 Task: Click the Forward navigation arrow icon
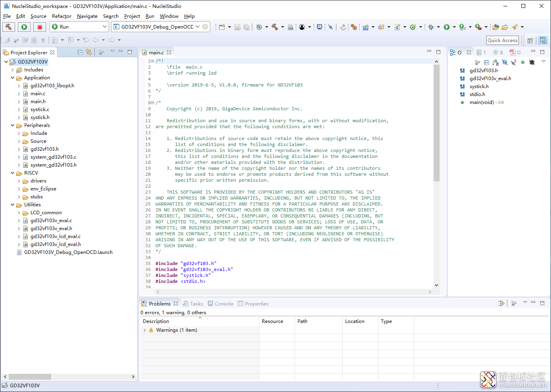[x=111, y=40]
